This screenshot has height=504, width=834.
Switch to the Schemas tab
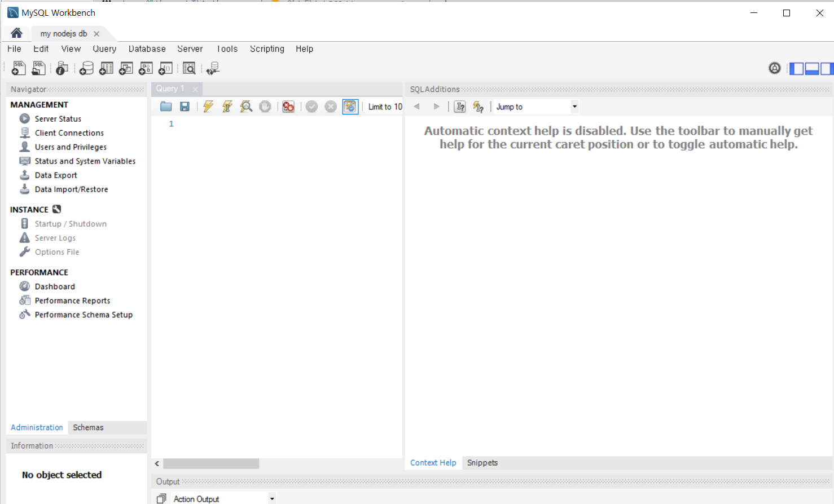tap(88, 427)
